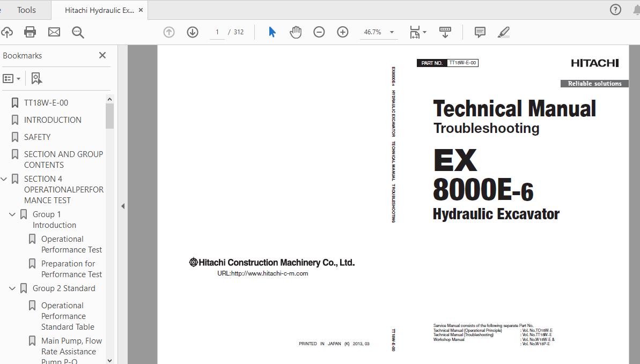Activate the hand pan tool
Viewport: 640px width, 364px height.
coord(296,32)
